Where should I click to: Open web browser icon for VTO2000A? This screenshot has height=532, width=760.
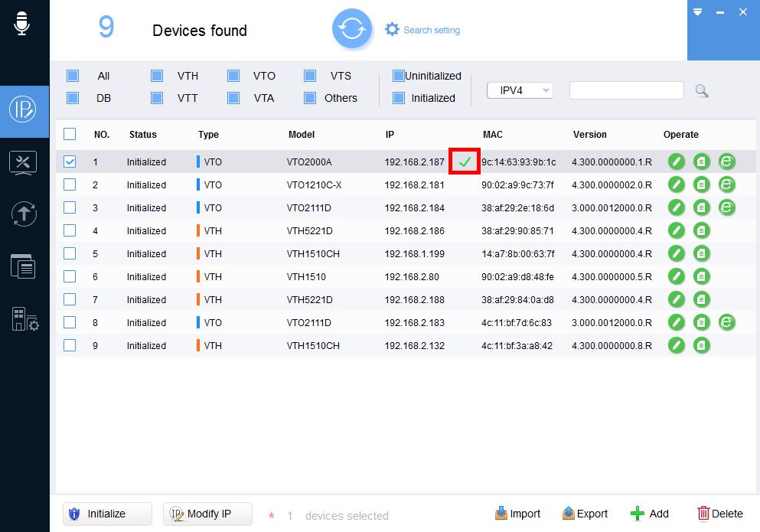(726, 162)
